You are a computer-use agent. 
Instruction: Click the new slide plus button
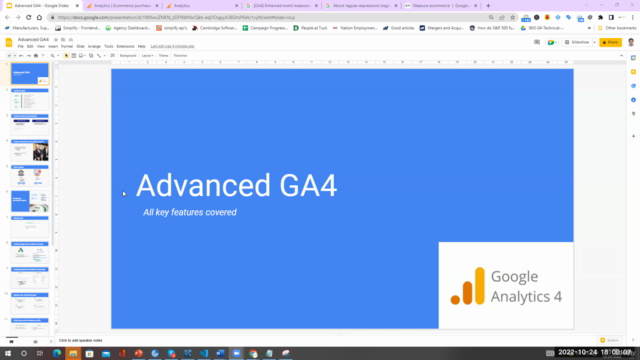pyautogui.click(x=9, y=56)
